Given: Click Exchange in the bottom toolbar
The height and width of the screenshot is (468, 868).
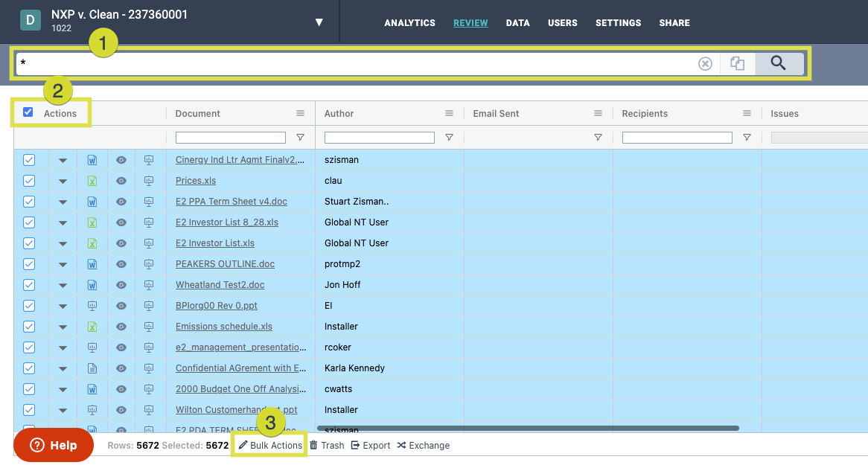Looking at the screenshot, I should point(423,446).
